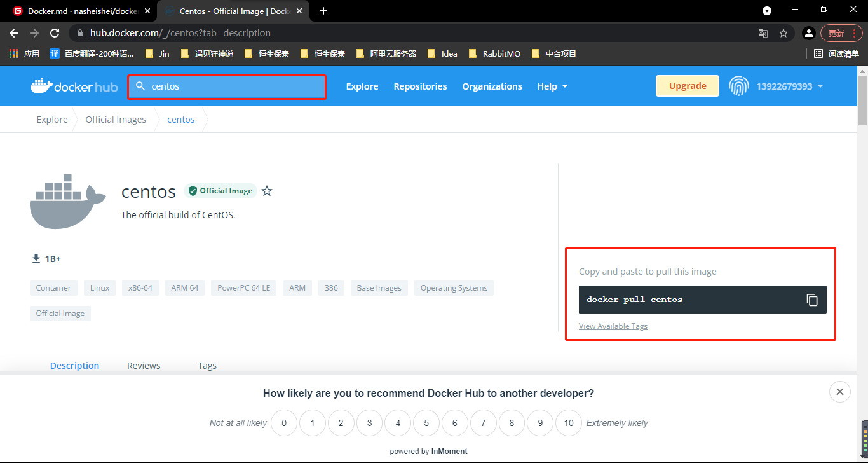Image resolution: width=868 pixels, height=463 pixels.
Task: Click the PowerPC 64 LE tag chip
Action: click(x=244, y=288)
